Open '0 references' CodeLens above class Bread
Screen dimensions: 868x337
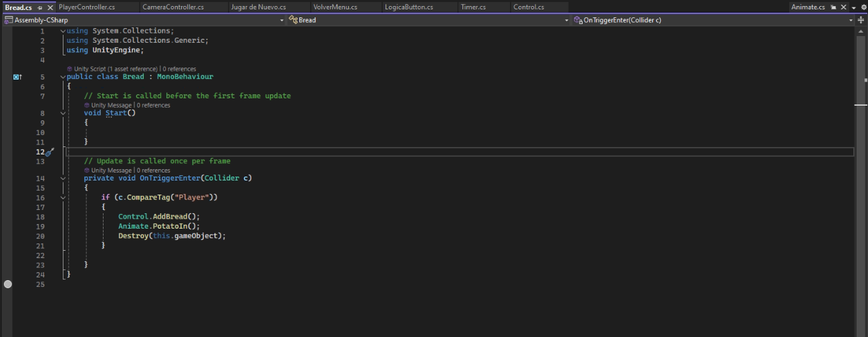[179, 69]
